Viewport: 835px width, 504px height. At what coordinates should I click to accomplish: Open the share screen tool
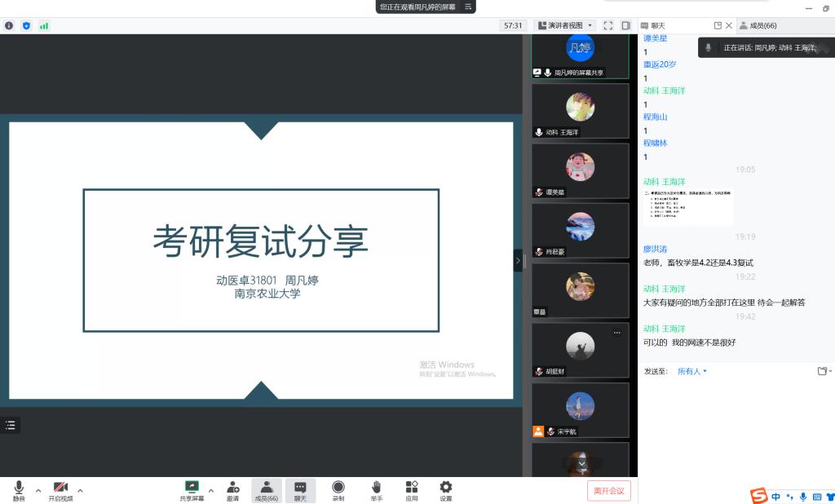[x=192, y=488]
